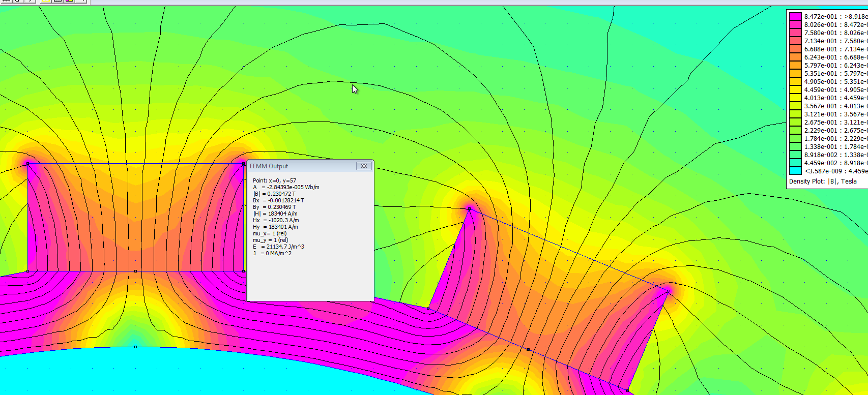868x395 pixels.
Task: Click the legend label starting 5.351e-001
Action: [836, 73]
